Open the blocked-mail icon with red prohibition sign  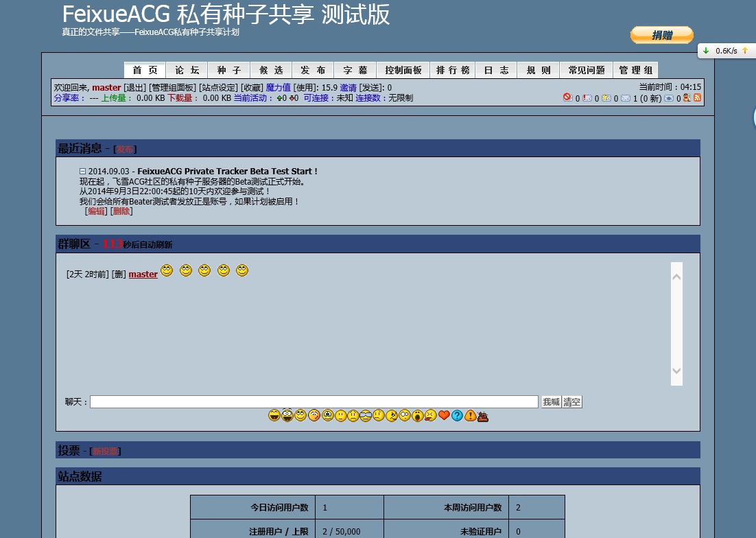pyautogui.click(x=567, y=97)
